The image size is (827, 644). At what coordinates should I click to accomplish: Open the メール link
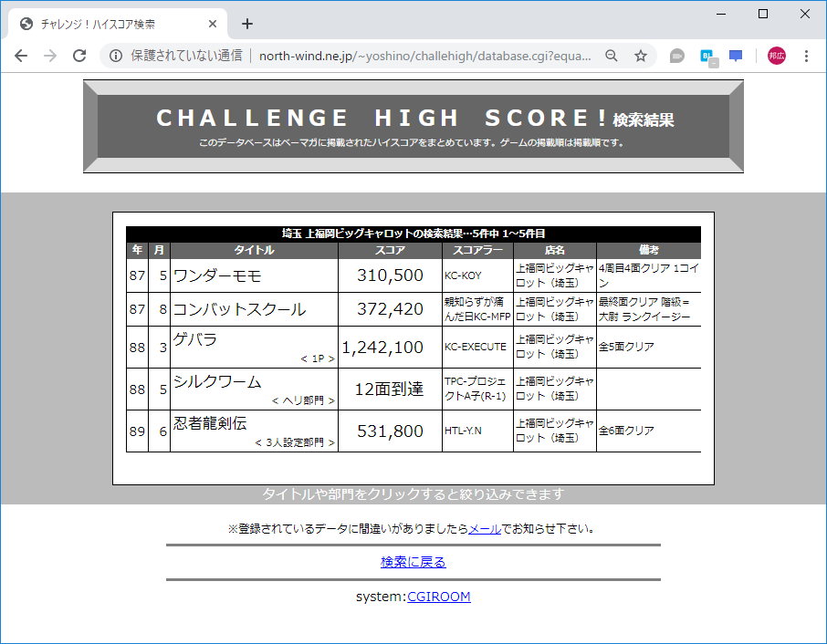[x=482, y=528]
